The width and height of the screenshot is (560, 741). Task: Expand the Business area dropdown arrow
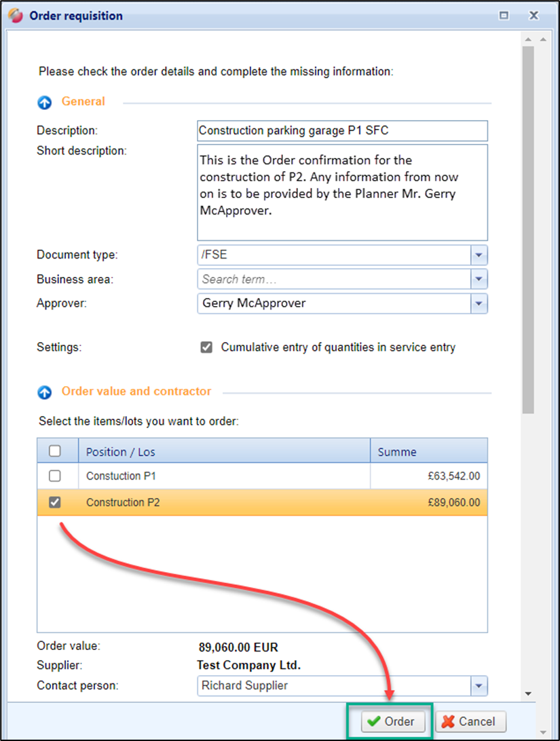479,279
